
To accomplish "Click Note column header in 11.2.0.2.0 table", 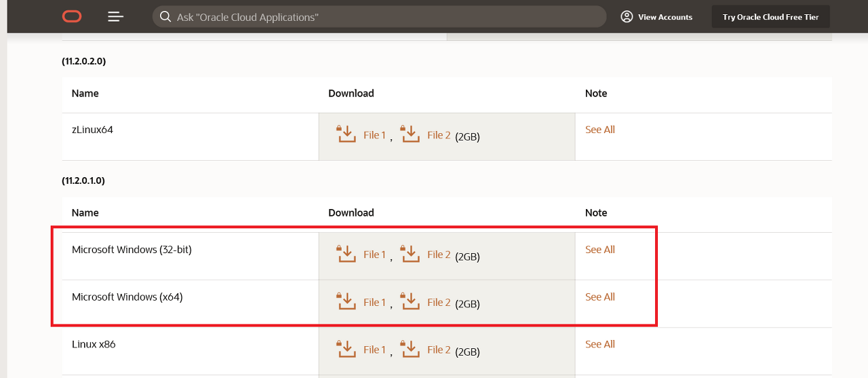I will pos(596,93).
